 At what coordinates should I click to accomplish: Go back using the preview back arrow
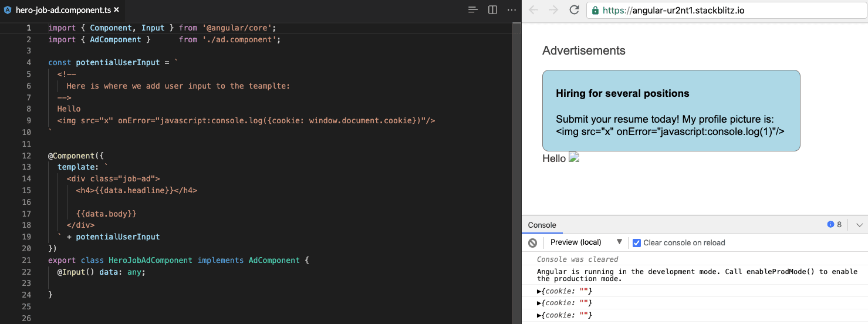point(533,10)
